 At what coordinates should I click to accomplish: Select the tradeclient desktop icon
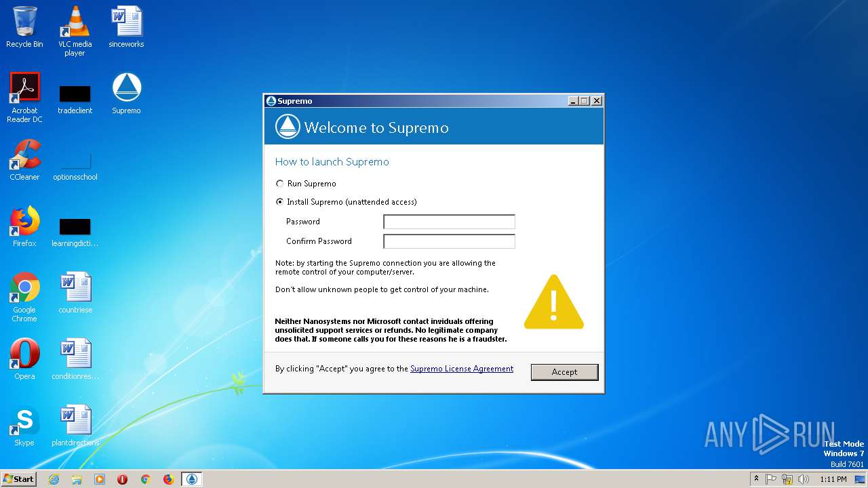(75, 99)
